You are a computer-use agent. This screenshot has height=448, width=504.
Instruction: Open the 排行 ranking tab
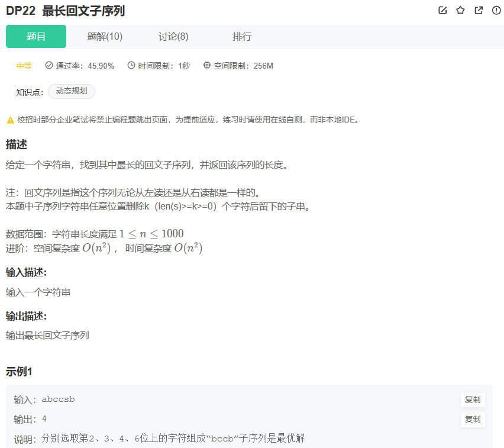coord(242,36)
